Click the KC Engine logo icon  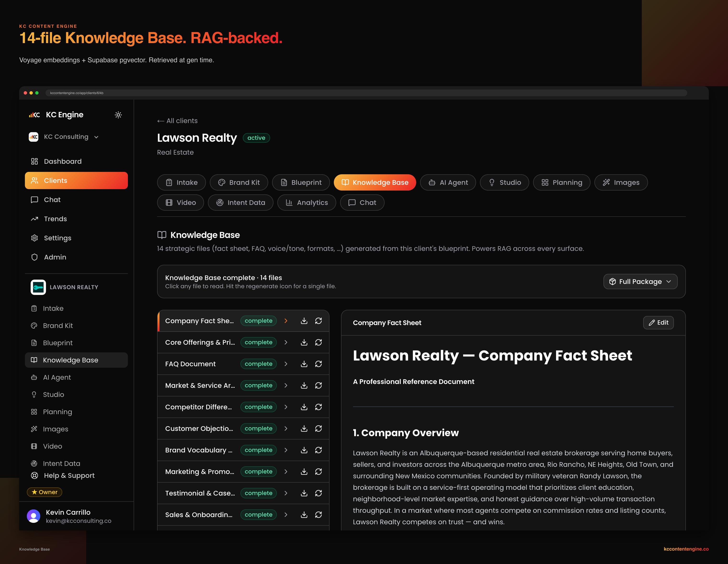point(34,115)
